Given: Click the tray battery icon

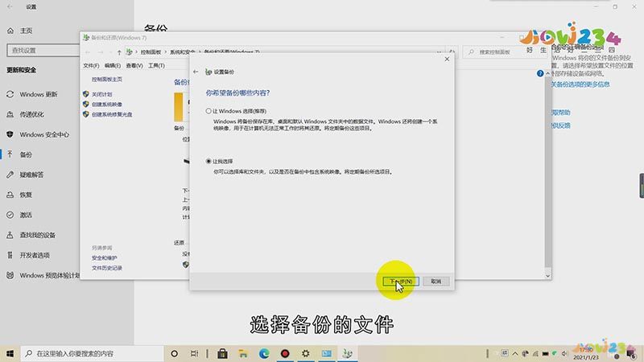Looking at the screenshot, I should pyautogui.click(x=545, y=353).
